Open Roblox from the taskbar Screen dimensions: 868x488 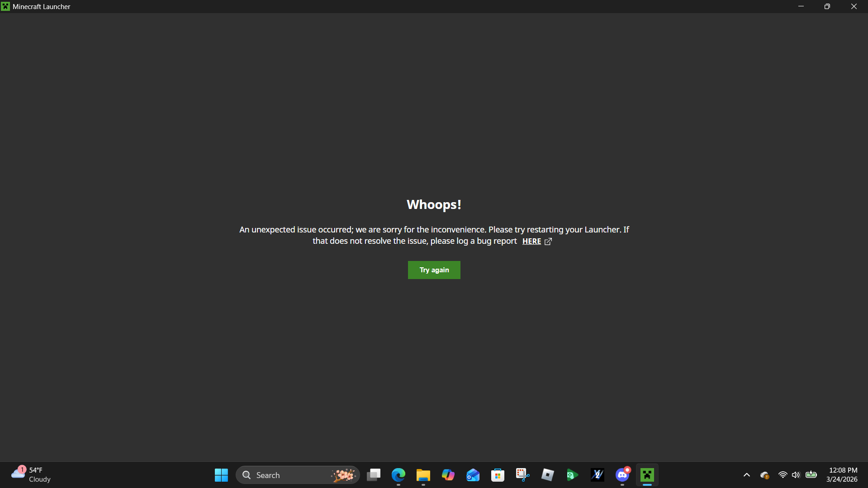(548, 475)
